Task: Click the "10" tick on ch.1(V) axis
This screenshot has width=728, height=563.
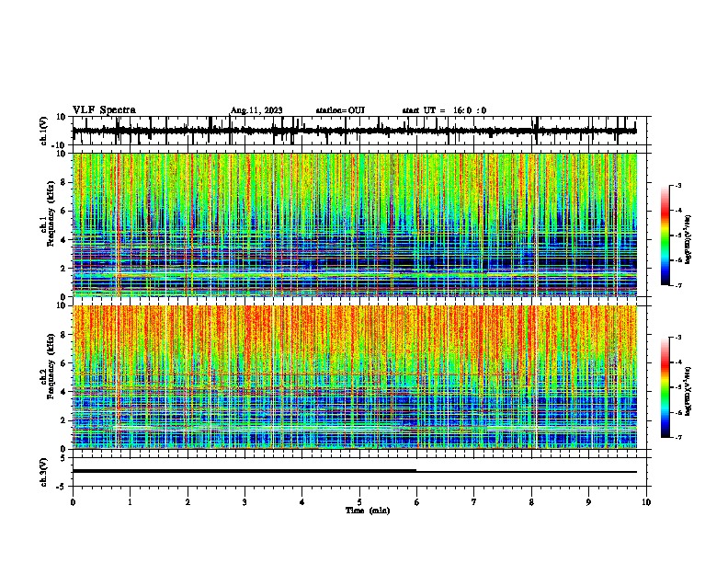Action: tap(62, 117)
